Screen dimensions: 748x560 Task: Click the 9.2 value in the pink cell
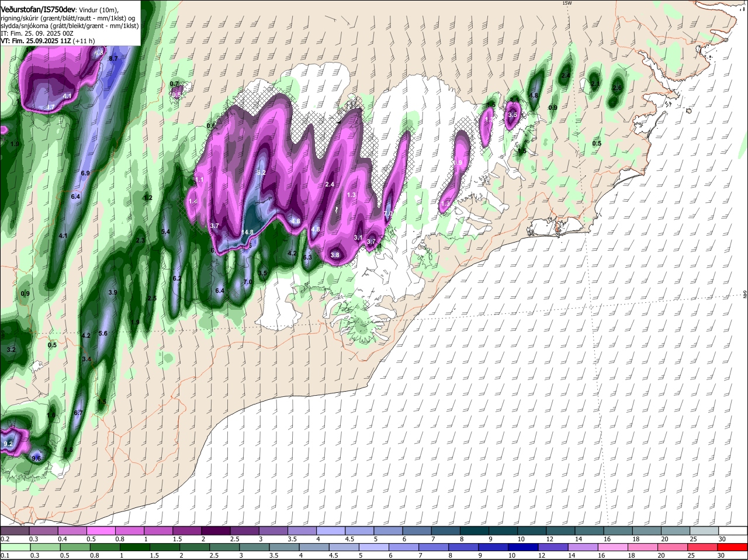[x=8, y=444]
